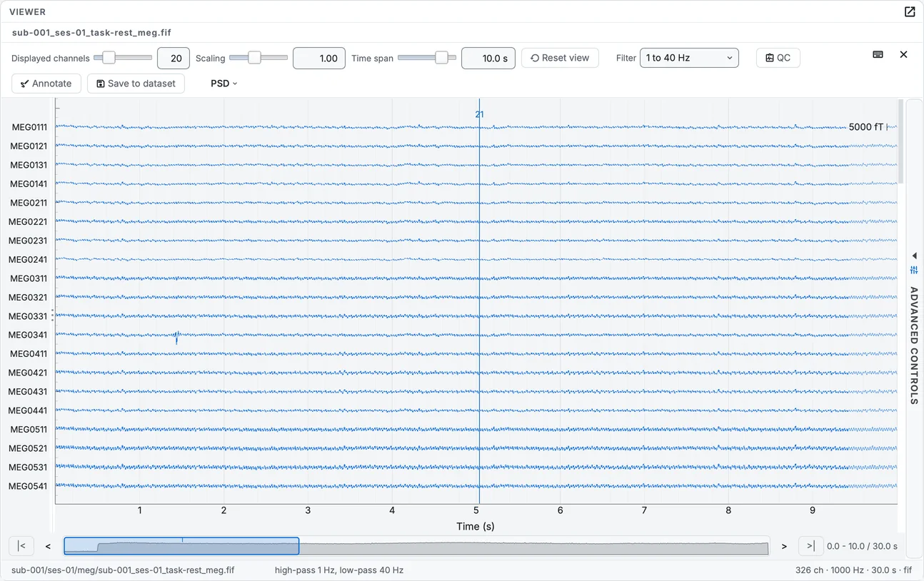This screenshot has height=581, width=924.
Task: Open the QC report button
Action: (x=778, y=58)
